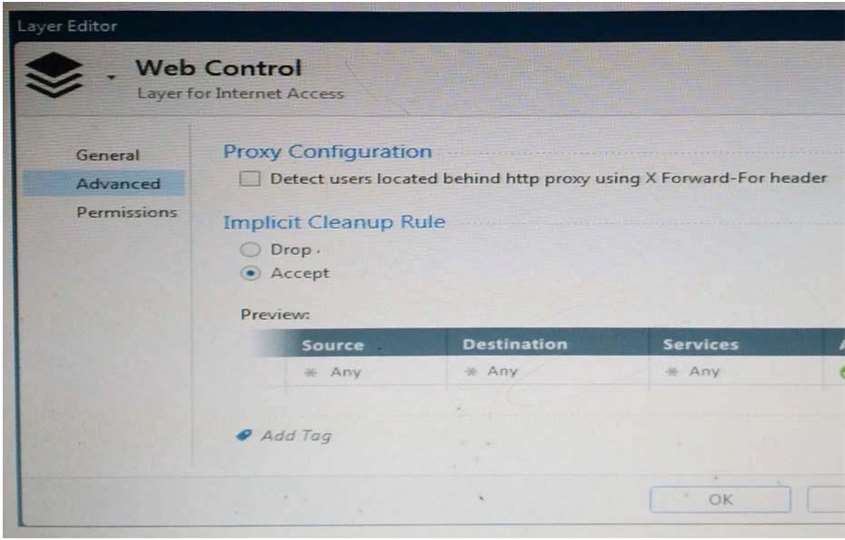Open the General tab
The image size is (845, 540).
pos(108,155)
